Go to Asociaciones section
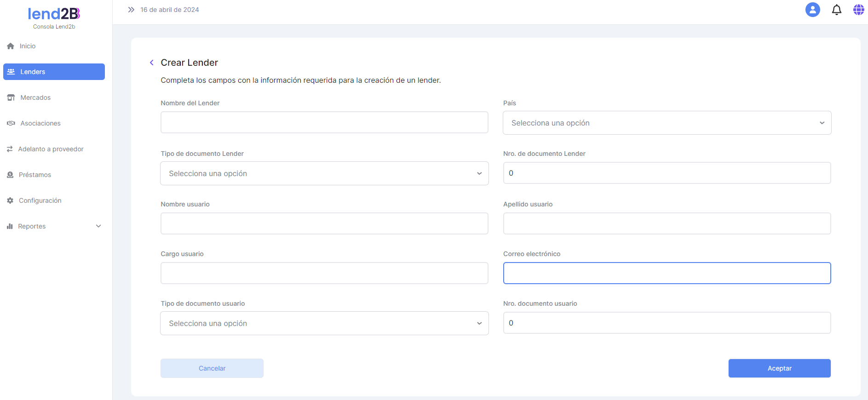Image resolution: width=868 pixels, height=400 pixels. click(x=40, y=123)
